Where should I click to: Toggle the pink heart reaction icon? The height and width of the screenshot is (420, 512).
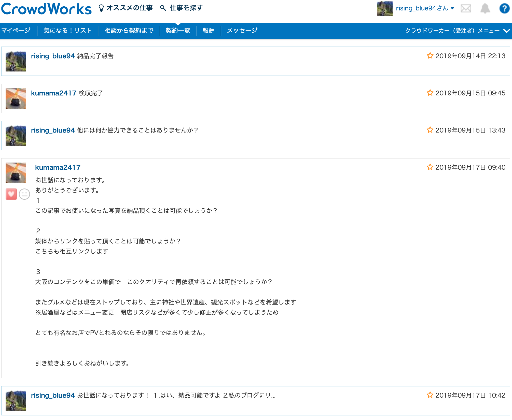tap(11, 194)
